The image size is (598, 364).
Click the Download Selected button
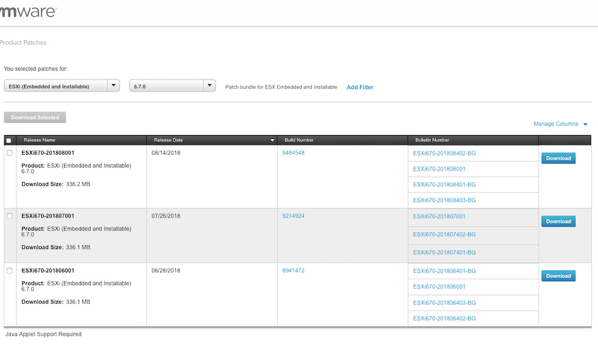35,118
